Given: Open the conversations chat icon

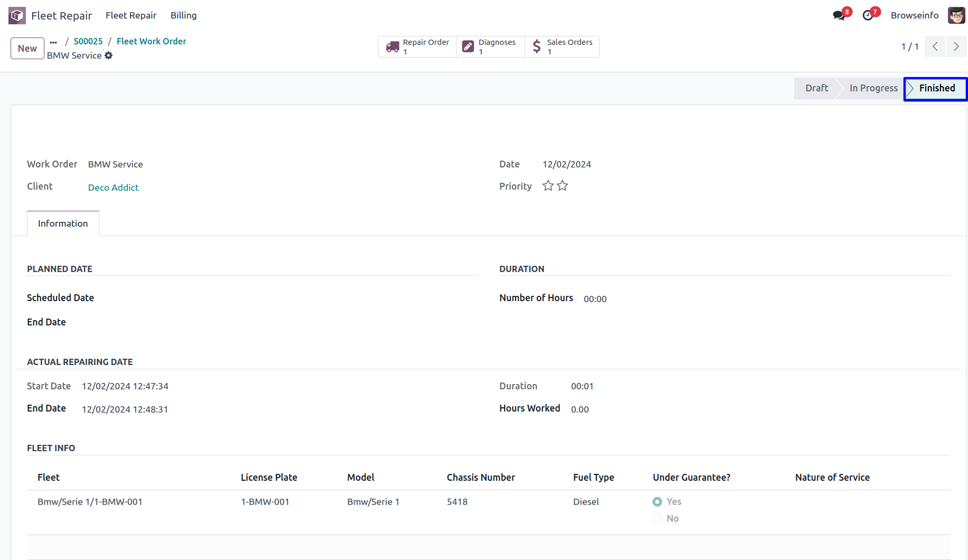Looking at the screenshot, I should coord(839,15).
